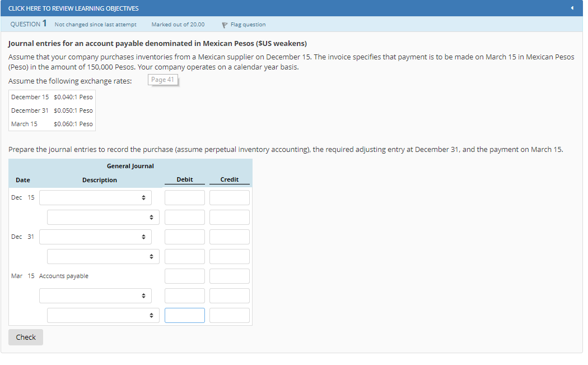Click Accounts payable debit field

pyautogui.click(x=185, y=276)
